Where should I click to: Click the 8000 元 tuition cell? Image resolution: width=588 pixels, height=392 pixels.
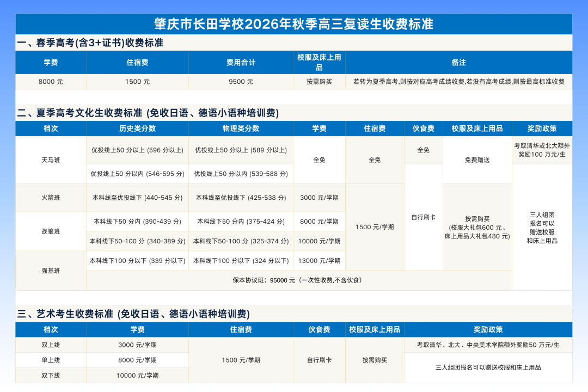51,82
